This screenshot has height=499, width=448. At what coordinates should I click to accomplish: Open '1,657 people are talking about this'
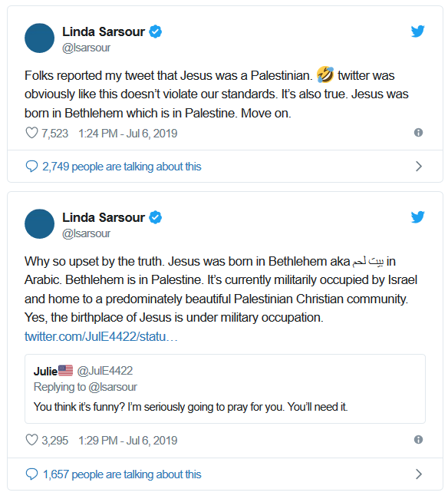click(x=122, y=474)
